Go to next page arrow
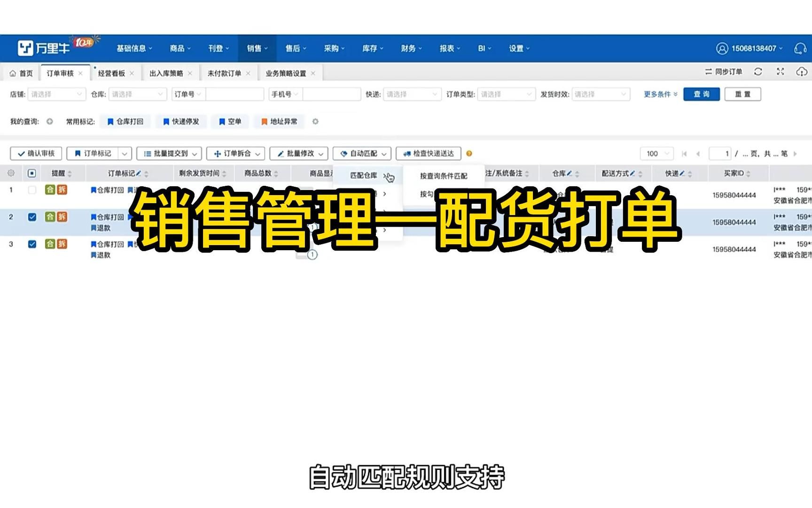 [x=795, y=154]
